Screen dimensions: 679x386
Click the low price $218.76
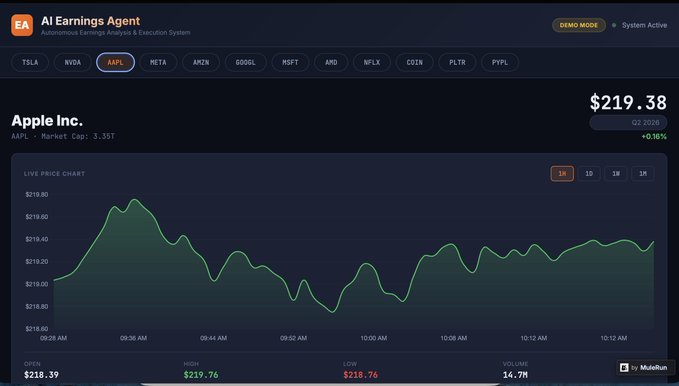coord(361,375)
